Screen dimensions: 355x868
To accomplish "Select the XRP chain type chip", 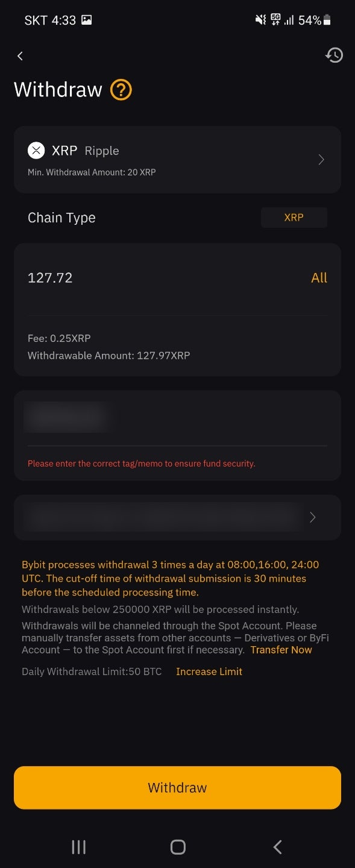I will pyautogui.click(x=294, y=218).
